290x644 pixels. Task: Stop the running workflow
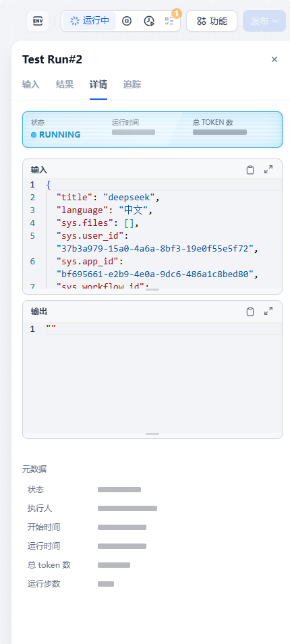pyautogui.click(x=127, y=21)
